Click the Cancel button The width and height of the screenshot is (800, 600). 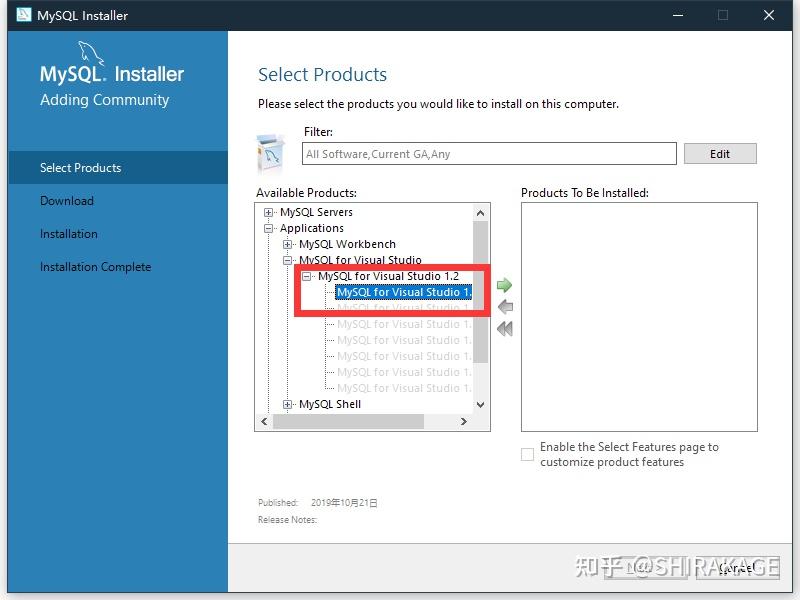click(737, 567)
